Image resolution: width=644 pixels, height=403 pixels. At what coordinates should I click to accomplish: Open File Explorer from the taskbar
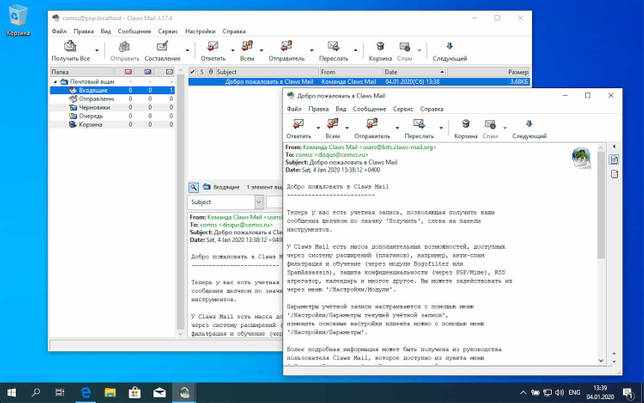(110, 393)
